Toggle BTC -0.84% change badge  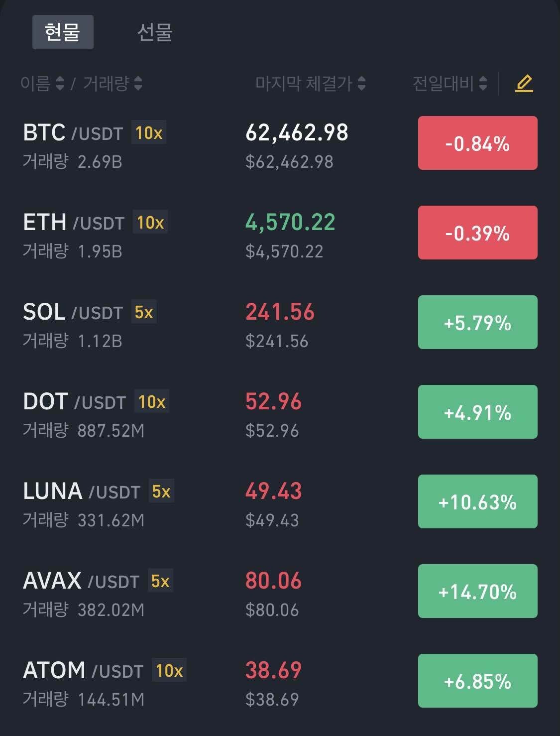click(x=477, y=143)
